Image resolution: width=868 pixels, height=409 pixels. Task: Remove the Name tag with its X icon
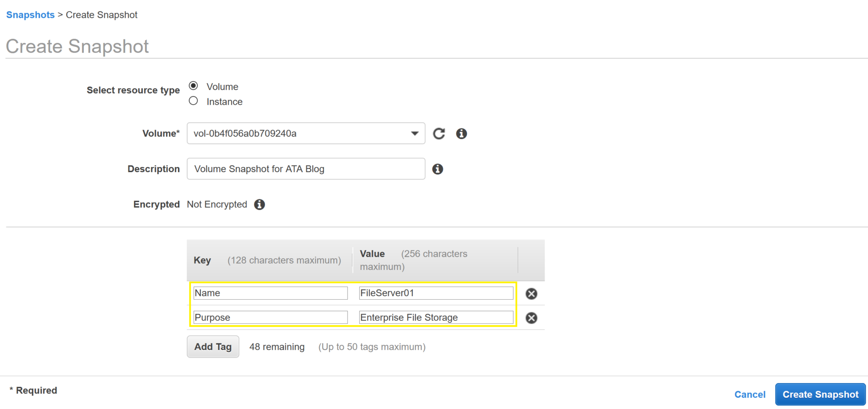(531, 293)
